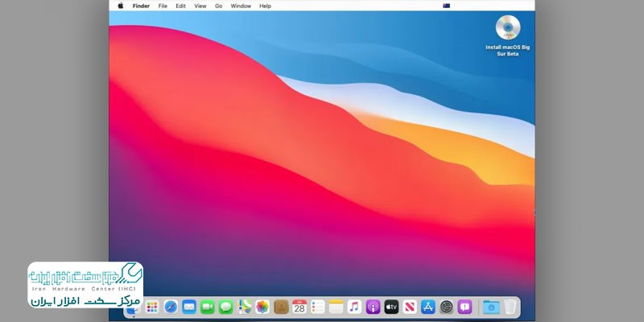The width and height of the screenshot is (644, 322).
Task: Open the Contacts app in the Dock
Action: point(281,307)
